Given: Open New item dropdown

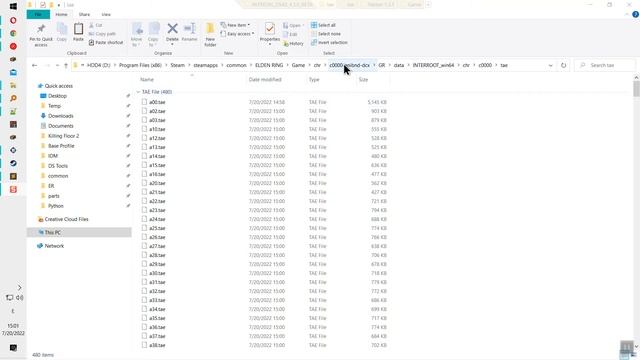Looking at the screenshot, I should click(236, 25).
